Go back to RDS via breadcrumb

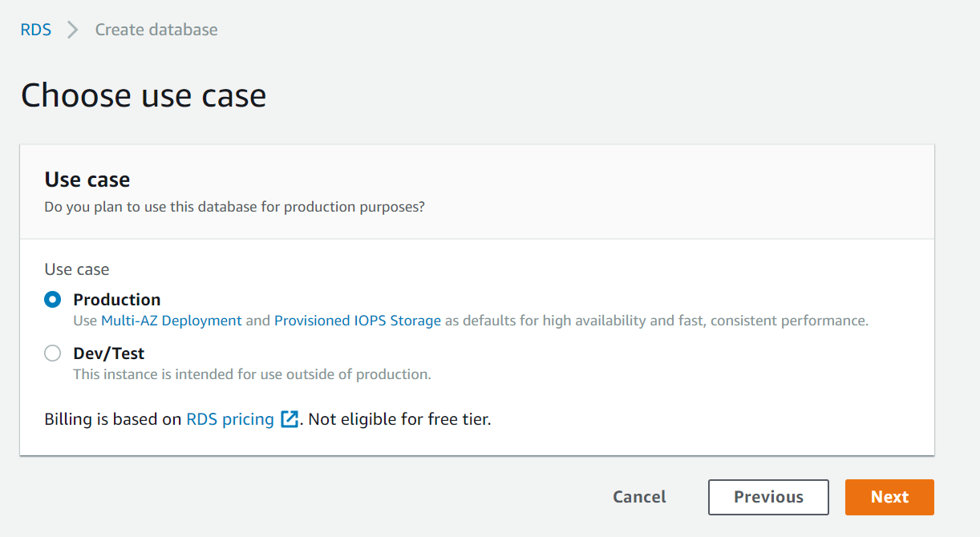tap(36, 30)
